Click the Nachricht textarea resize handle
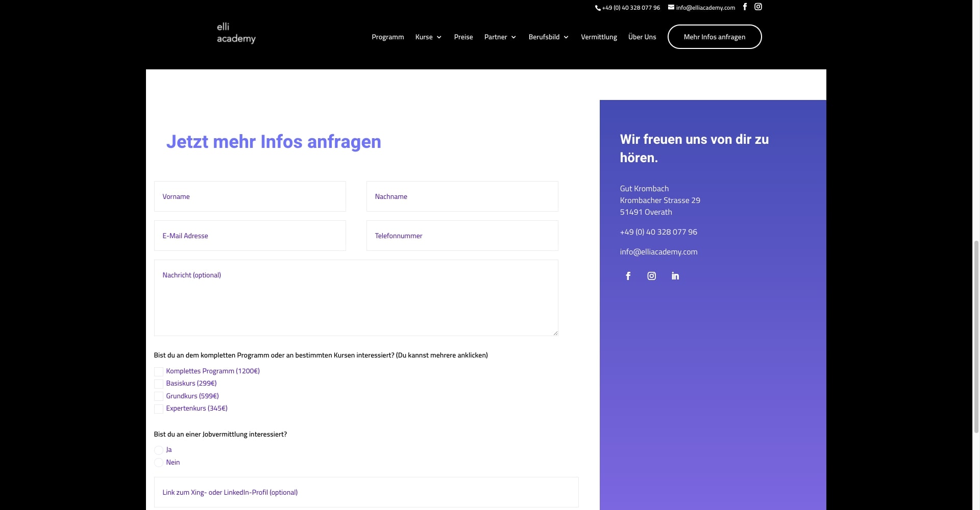This screenshot has width=980, height=510. [x=555, y=333]
